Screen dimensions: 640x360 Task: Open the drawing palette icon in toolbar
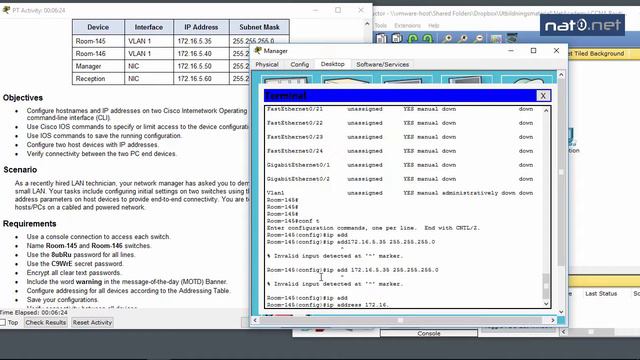[496, 39]
